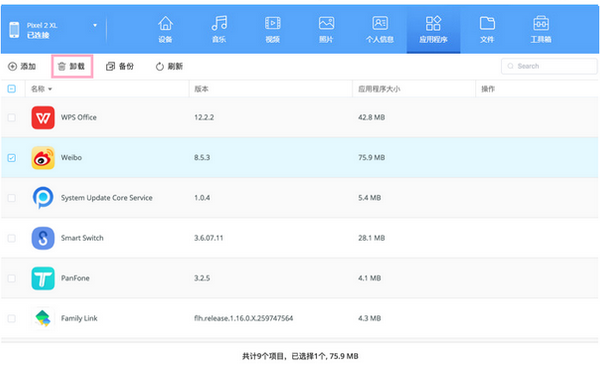Check the PanFone checkbox

click(x=11, y=278)
